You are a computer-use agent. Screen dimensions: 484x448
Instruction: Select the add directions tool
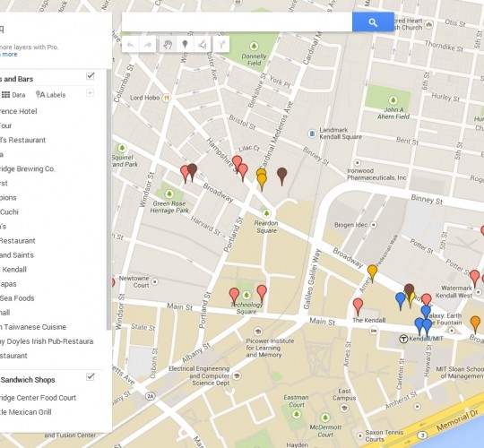point(221,45)
